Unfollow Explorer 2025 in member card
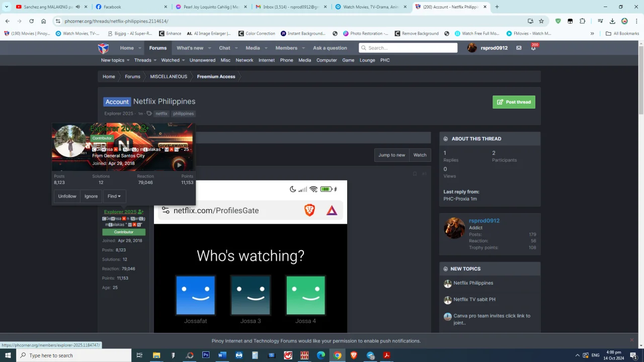 [67, 196]
